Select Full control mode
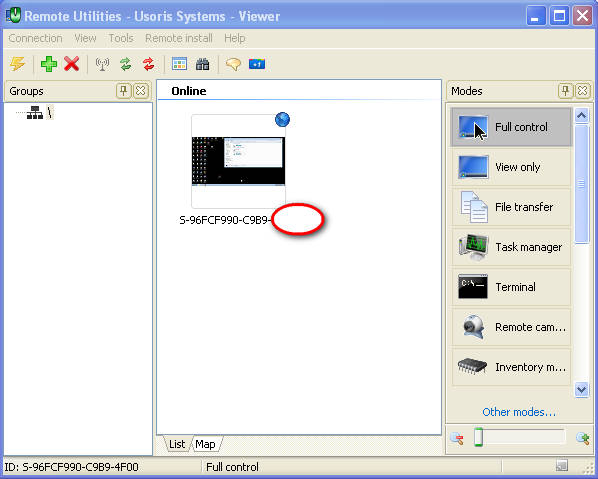 click(511, 127)
